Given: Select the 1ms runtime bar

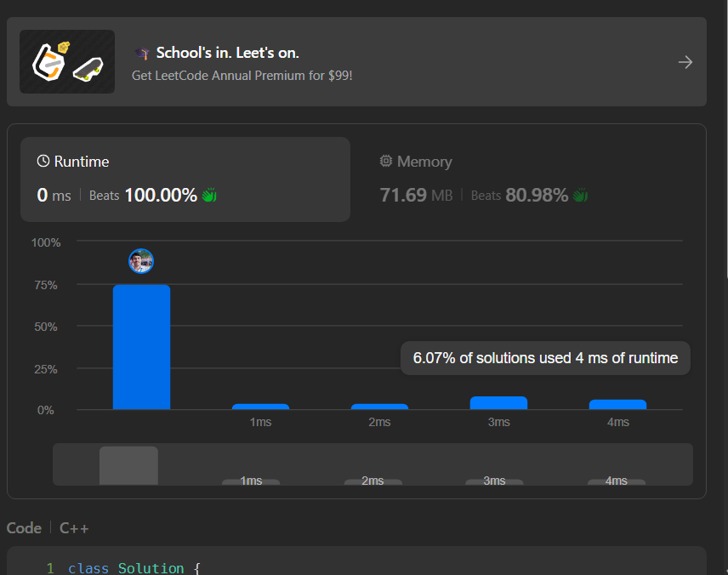Looking at the screenshot, I should 260,407.
